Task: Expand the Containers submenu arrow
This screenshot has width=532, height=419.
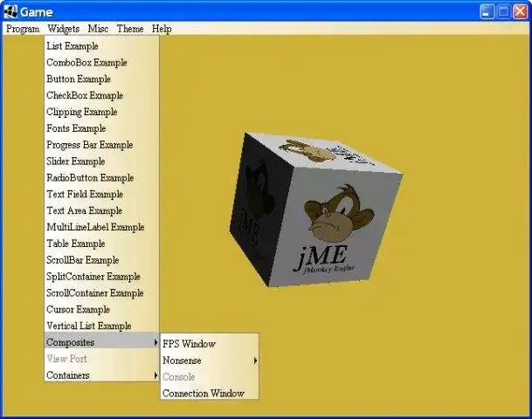Action: pyautogui.click(x=155, y=375)
